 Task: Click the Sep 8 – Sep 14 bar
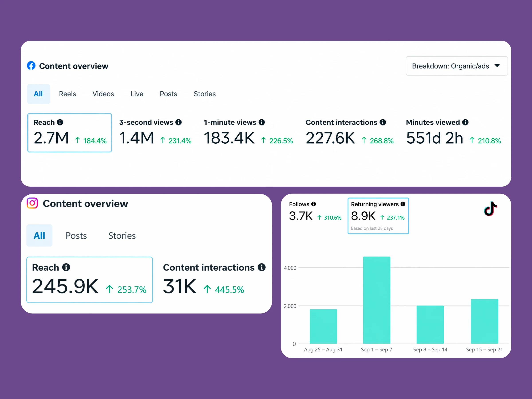[430, 325]
